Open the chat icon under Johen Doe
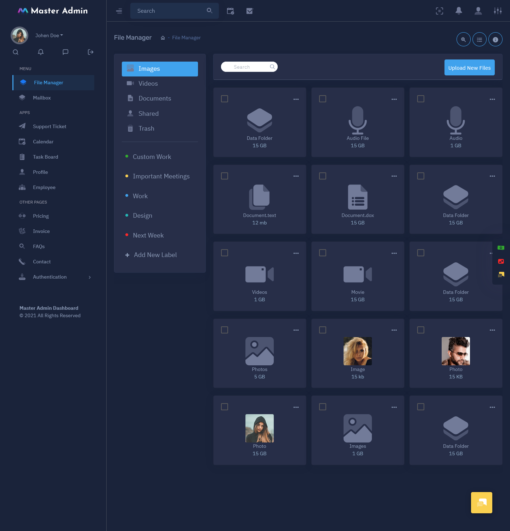510x531 pixels. (65, 52)
